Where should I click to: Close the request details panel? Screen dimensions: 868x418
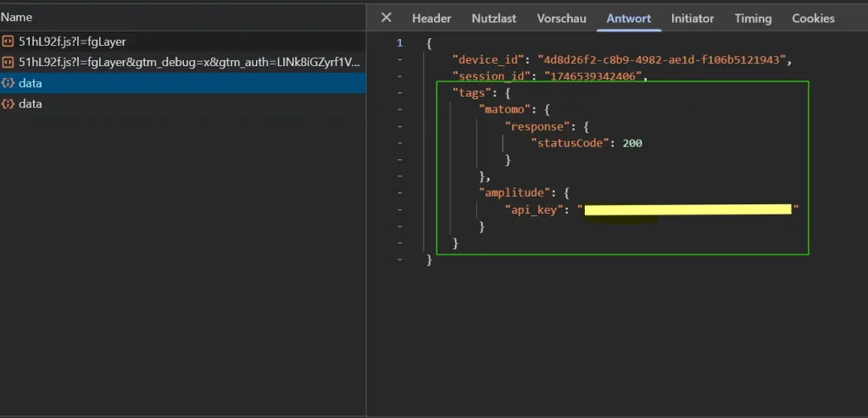pos(387,18)
